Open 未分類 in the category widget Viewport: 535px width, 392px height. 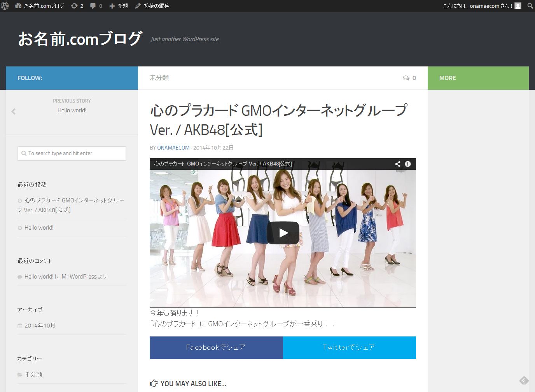click(33, 375)
